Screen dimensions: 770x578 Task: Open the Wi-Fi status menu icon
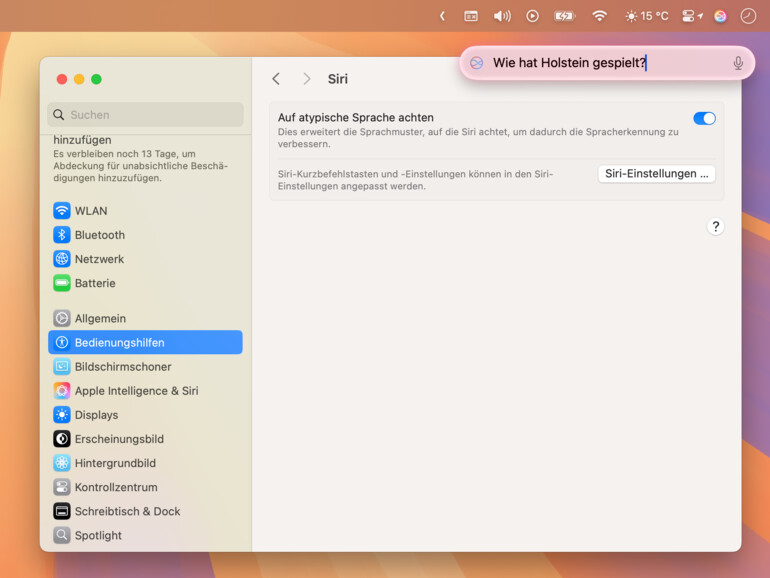[599, 16]
